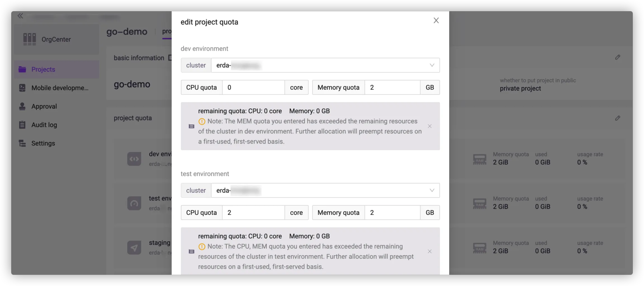Close the edit project quota dialog
The image size is (644, 286).
(x=436, y=20)
